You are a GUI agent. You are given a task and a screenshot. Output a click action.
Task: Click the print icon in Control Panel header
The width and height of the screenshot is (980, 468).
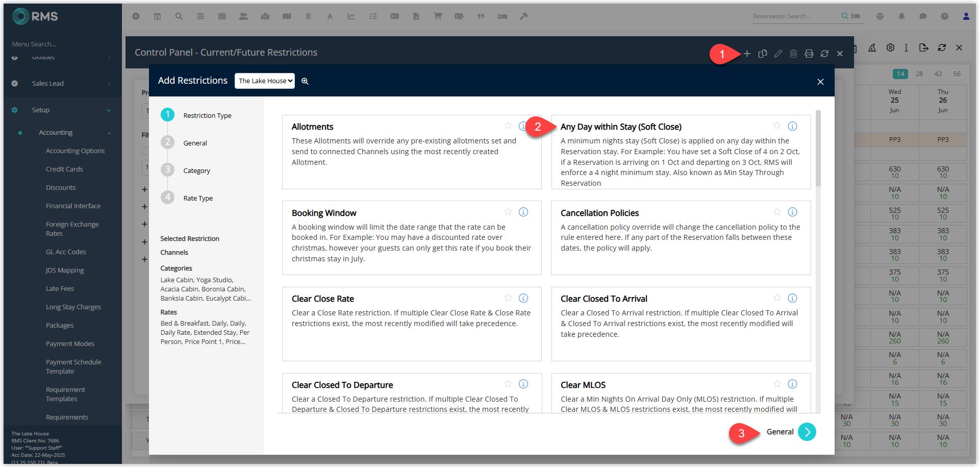(809, 54)
